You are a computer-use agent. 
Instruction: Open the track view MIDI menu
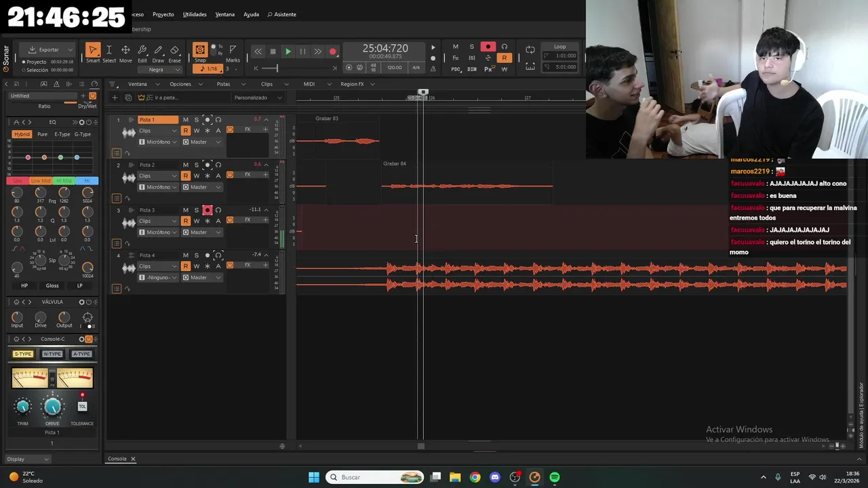tap(313, 84)
